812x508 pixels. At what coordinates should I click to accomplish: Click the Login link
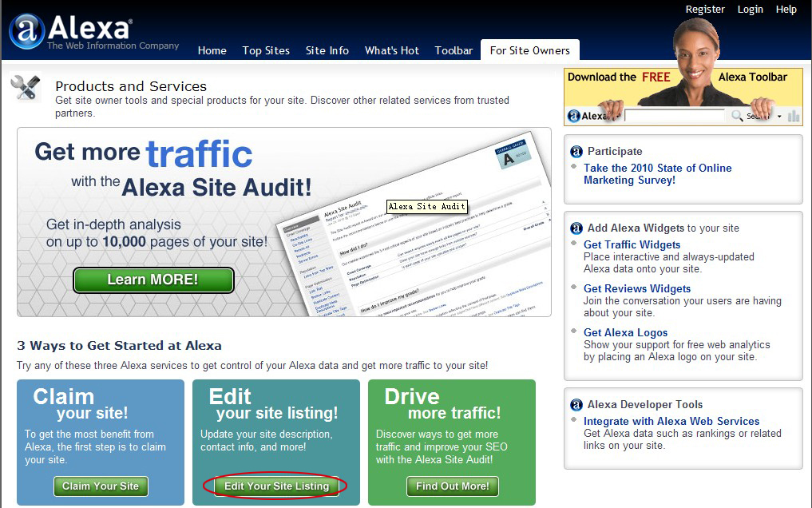pos(750,10)
